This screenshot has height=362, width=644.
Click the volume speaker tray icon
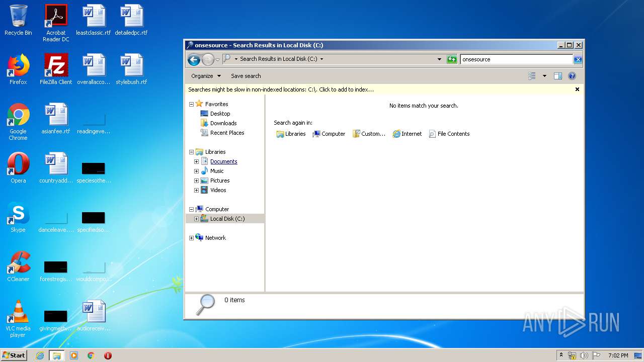584,355
